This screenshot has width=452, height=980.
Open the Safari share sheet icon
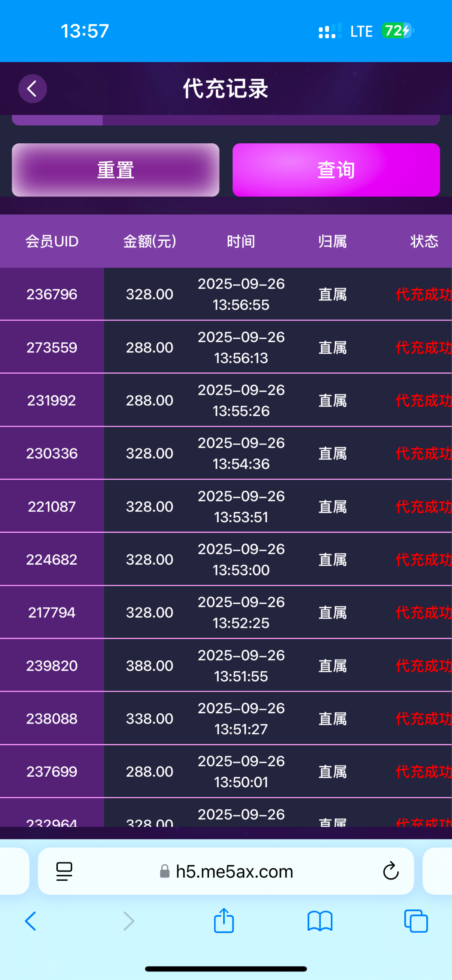[x=224, y=921]
